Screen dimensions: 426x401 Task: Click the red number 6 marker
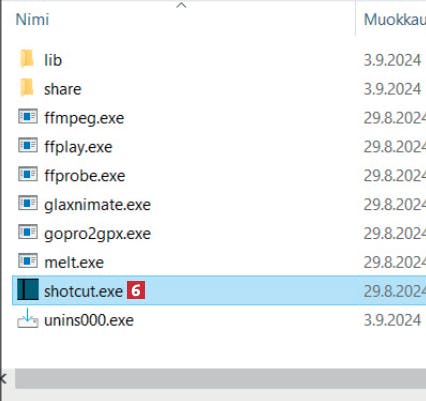pyautogui.click(x=136, y=290)
